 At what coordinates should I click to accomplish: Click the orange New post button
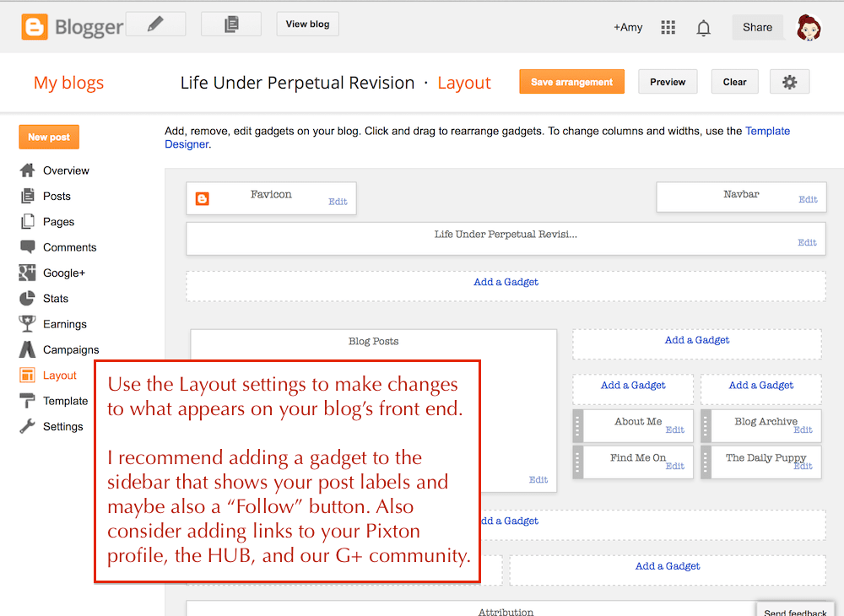pos(49,138)
